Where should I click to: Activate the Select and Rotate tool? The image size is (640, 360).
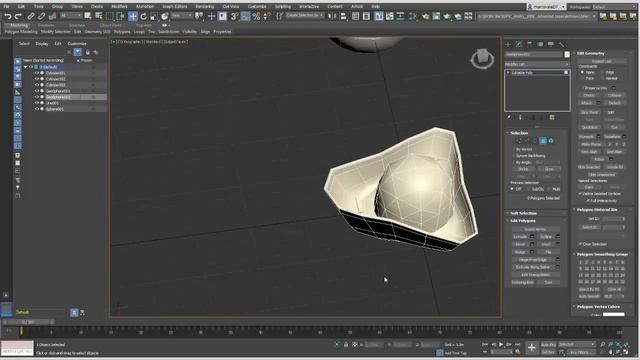(x=143, y=16)
